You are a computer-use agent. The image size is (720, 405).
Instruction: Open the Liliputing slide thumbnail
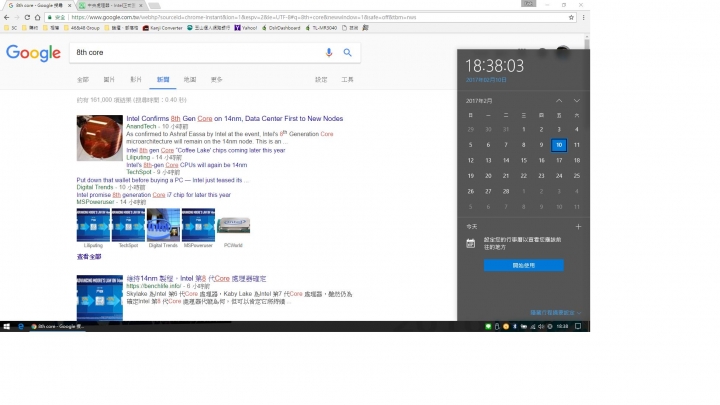pos(93,225)
